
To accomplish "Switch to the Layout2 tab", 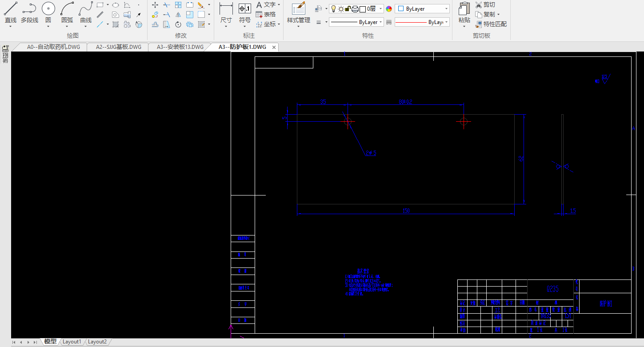I will click(x=97, y=342).
